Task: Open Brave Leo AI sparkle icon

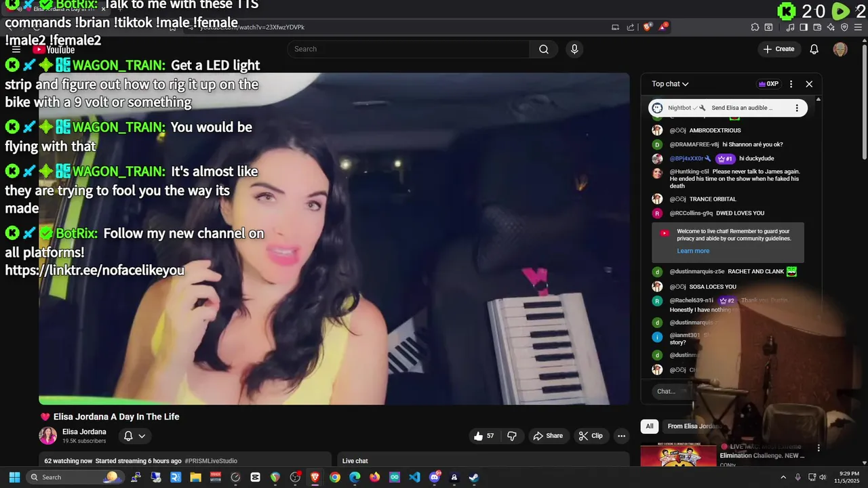Action: point(831,27)
